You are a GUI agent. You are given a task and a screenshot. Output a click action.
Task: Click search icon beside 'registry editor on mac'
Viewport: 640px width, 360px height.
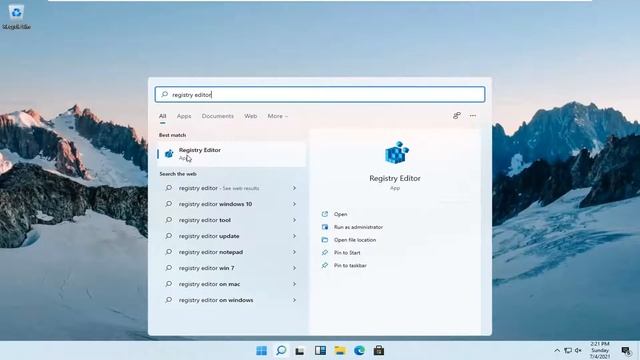point(169,284)
